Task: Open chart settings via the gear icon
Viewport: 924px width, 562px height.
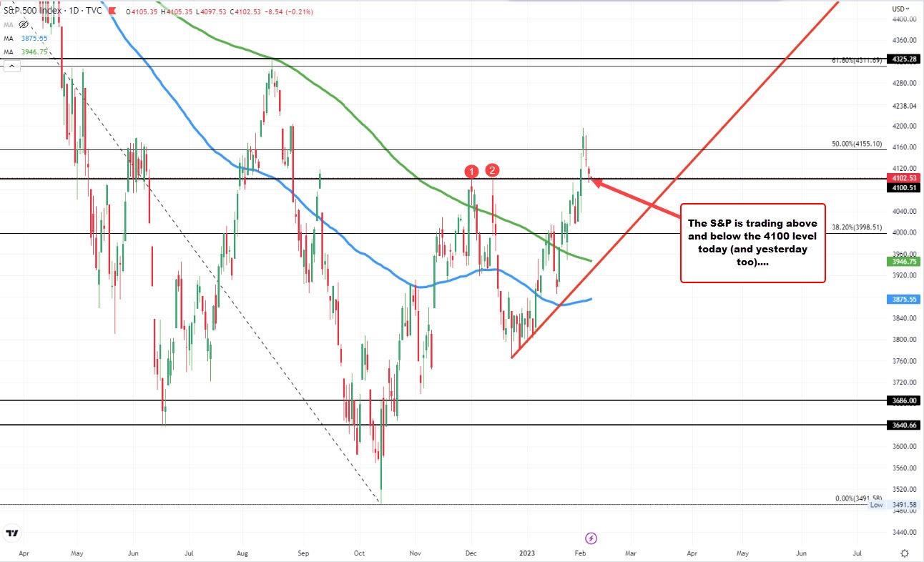Action: [x=905, y=553]
